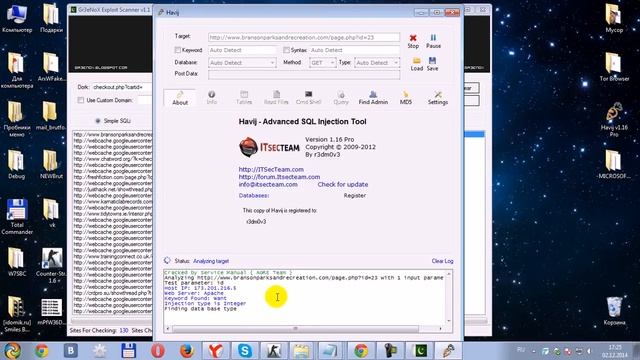Click the Load folder icon

[x=416, y=64]
